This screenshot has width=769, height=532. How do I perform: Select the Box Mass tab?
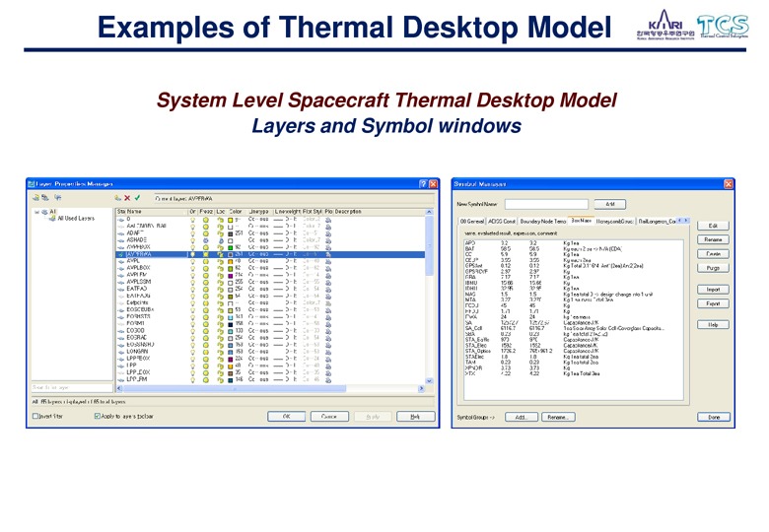pos(581,221)
